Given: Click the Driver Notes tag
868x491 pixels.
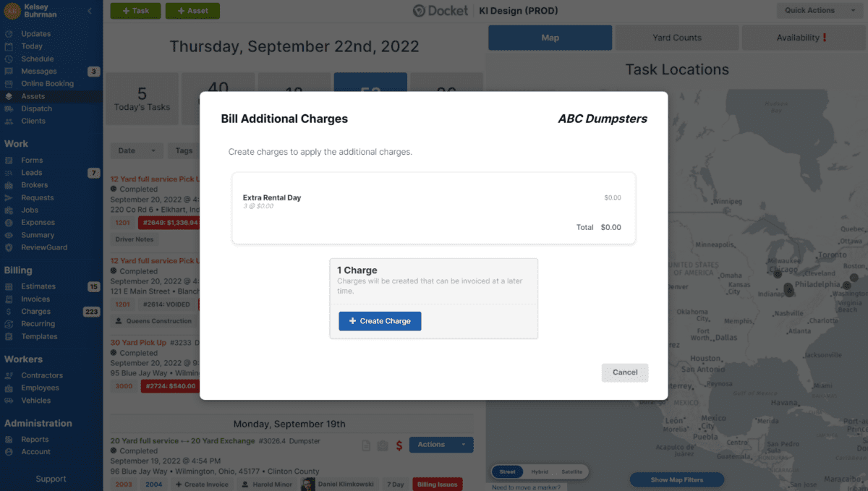Looking at the screenshot, I should pyautogui.click(x=135, y=239).
